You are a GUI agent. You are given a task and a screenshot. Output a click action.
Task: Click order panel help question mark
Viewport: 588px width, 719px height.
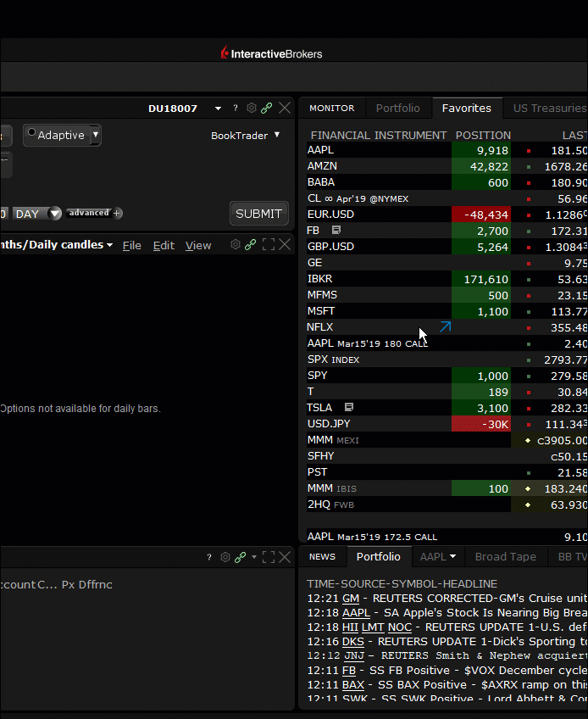tap(236, 108)
